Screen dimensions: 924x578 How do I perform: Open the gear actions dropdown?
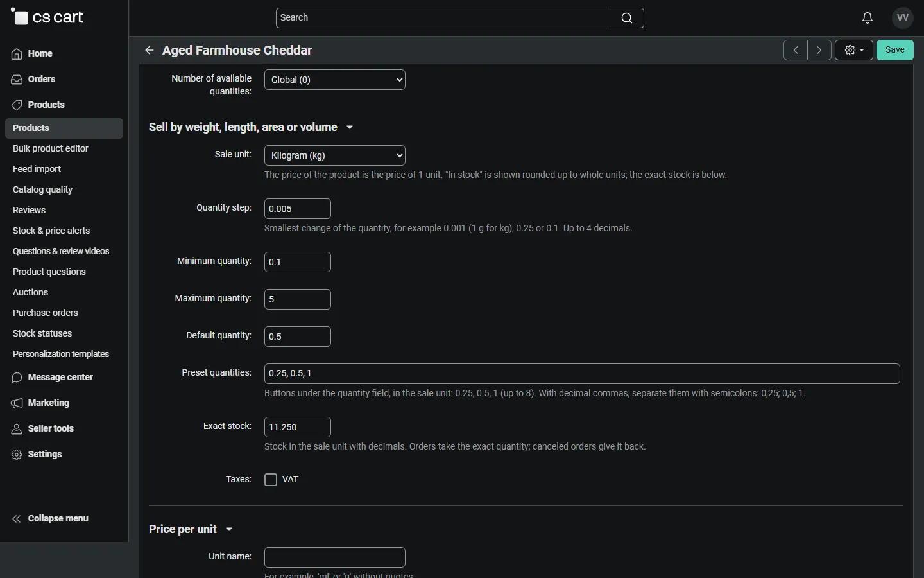point(854,50)
